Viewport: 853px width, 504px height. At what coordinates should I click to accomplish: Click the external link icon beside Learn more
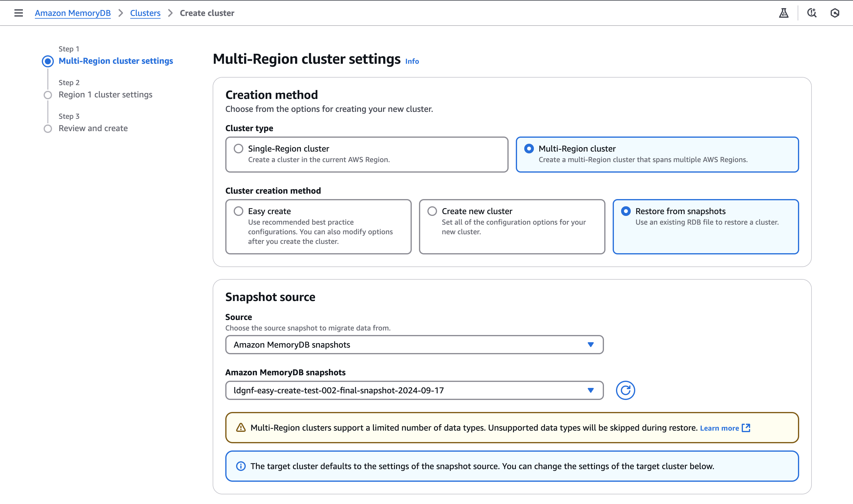[746, 428]
